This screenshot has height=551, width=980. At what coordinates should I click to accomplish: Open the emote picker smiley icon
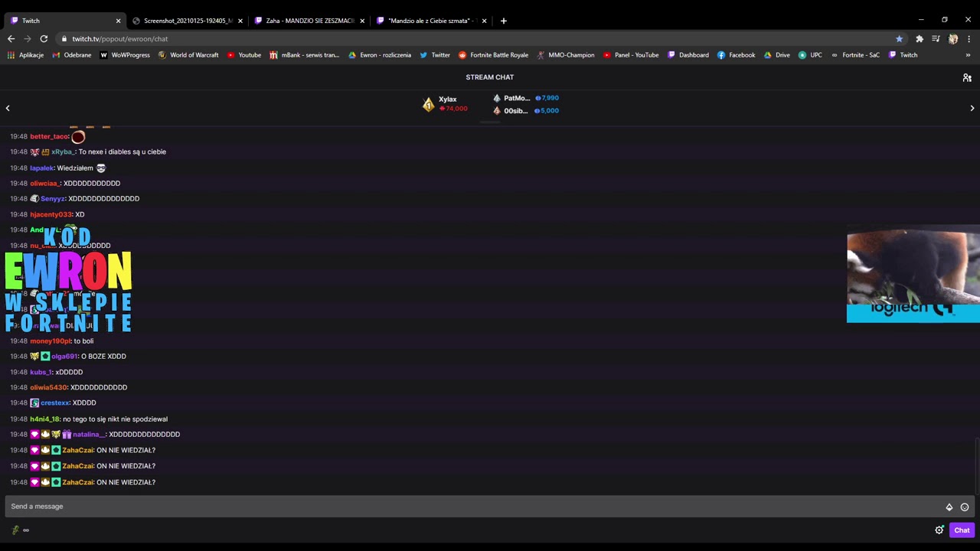click(965, 507)
